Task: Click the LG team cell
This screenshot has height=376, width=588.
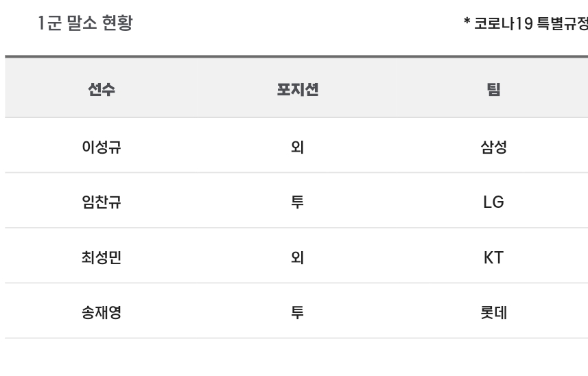Action: [x=493, y=202]
